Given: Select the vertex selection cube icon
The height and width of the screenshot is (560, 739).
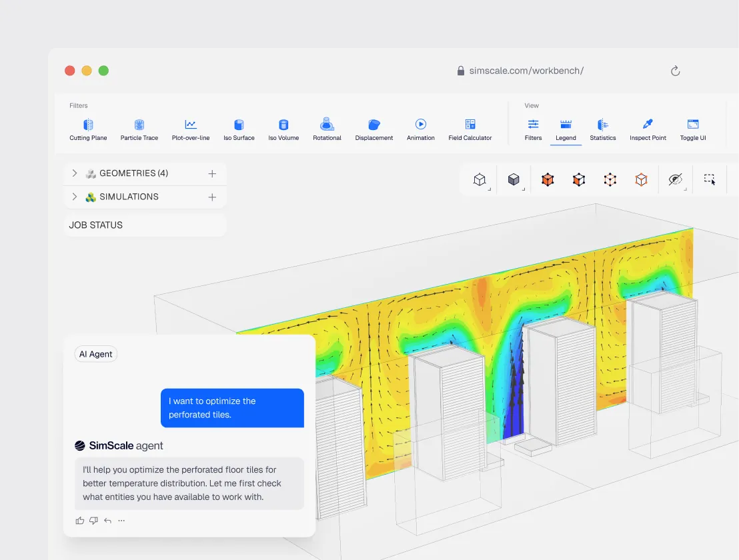Looking at the screenshot, I should pyautogui.click(x=610, y=179).
